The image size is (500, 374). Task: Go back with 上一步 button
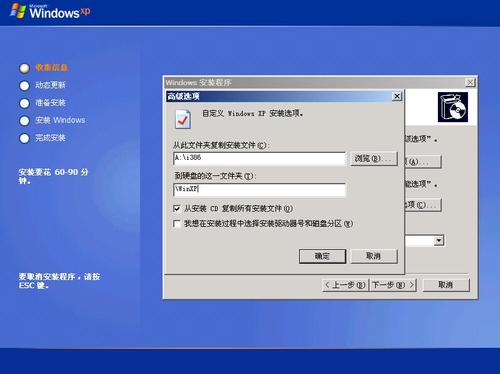pos(345,285)
